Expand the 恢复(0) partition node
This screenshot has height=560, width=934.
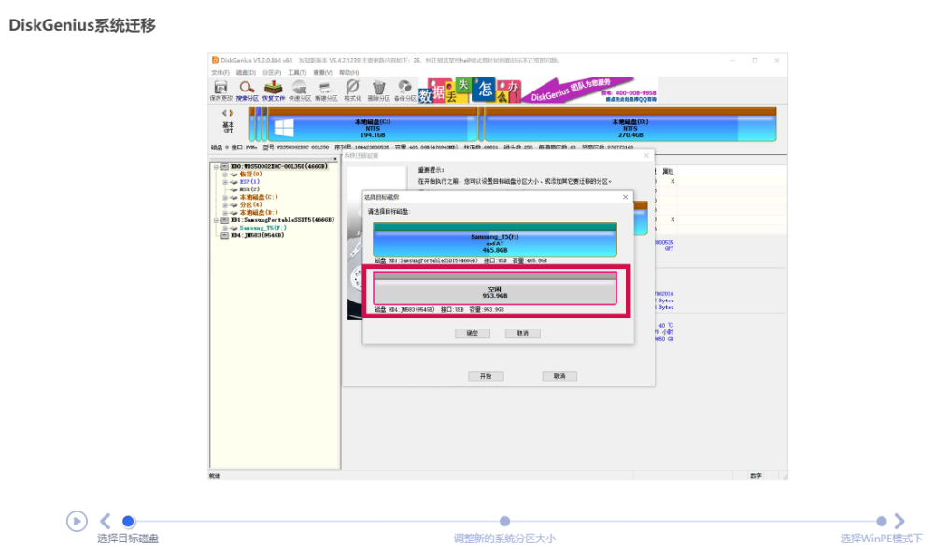click(x=225, y=175)
